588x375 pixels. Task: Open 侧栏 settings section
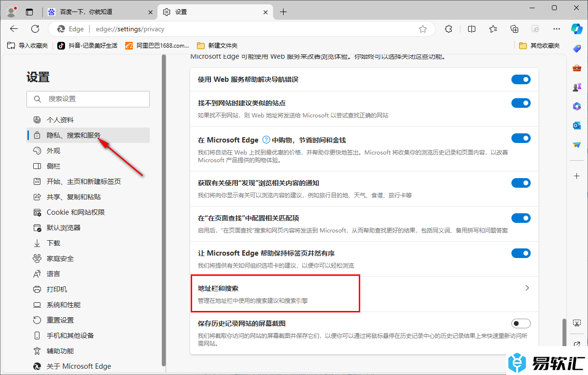(88, 166)
